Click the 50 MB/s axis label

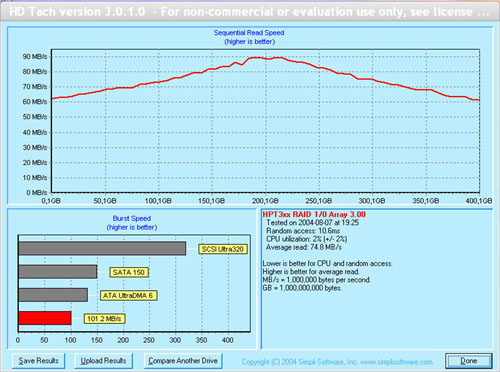(35, 117)
